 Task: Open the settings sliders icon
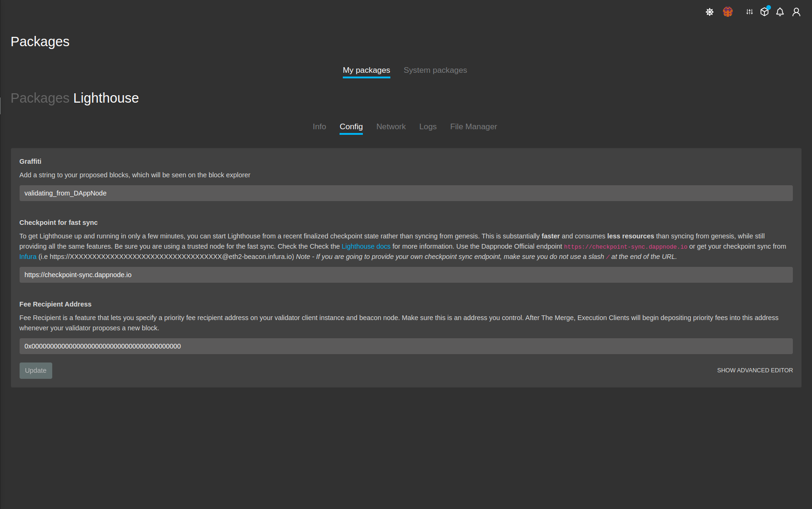(749, 12)
